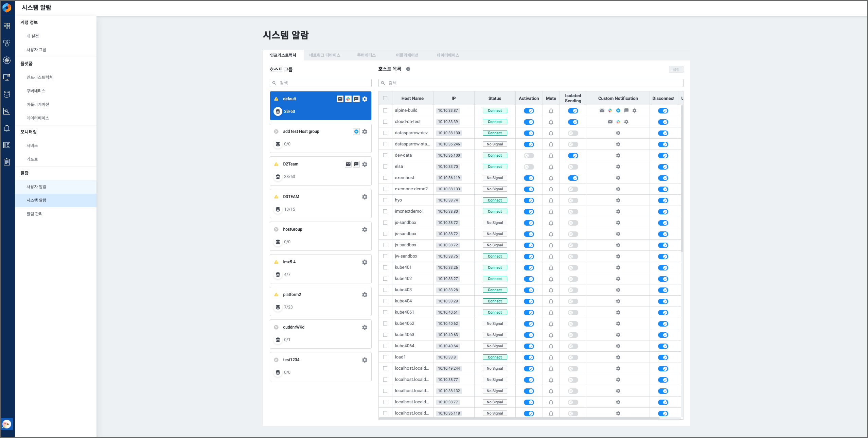868x438 pixels.
Task: Click info icon next to 호스트 목록
Action: [408, 69]
